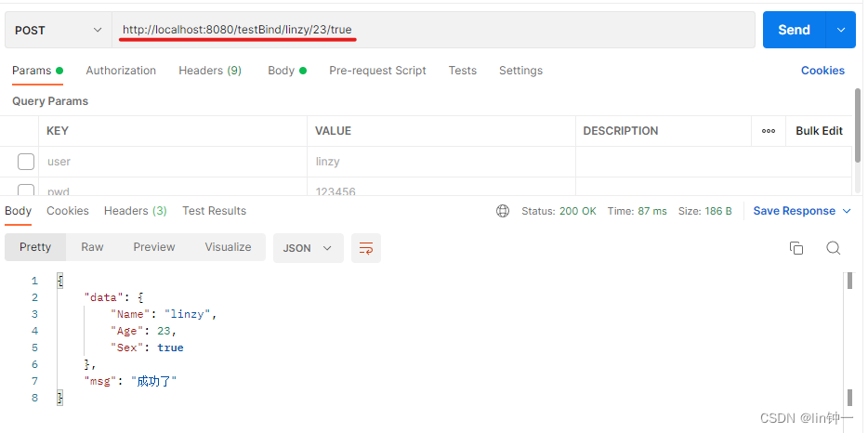The width and height of the screenshot is (868, 433).
Task: Copy response body with copy icon
Action: (x=796, y=248)
